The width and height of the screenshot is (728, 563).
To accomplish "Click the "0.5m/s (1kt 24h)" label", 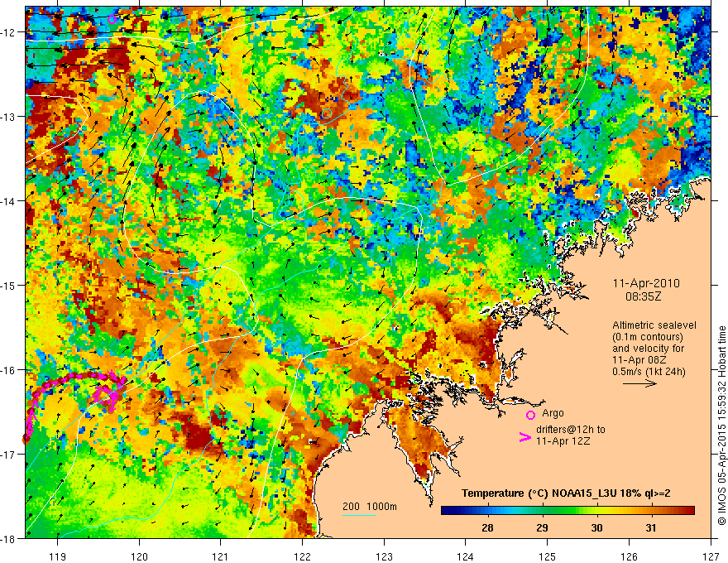I will pos(649,371).
